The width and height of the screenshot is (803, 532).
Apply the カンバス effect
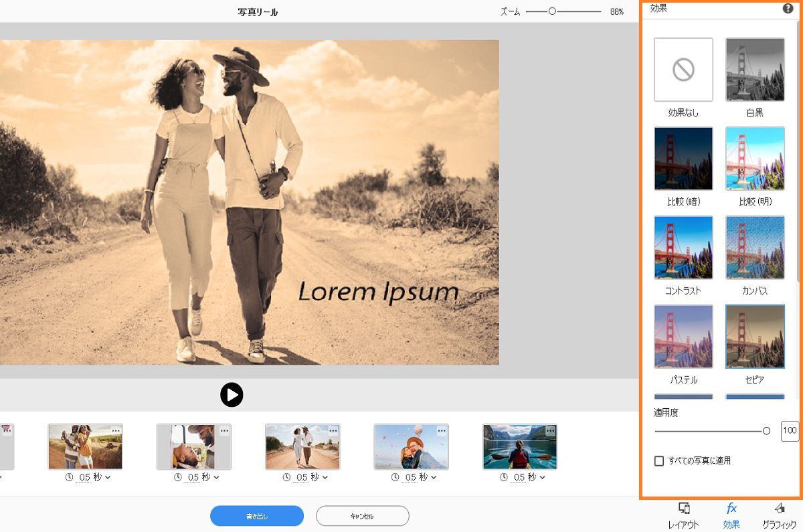755,248
